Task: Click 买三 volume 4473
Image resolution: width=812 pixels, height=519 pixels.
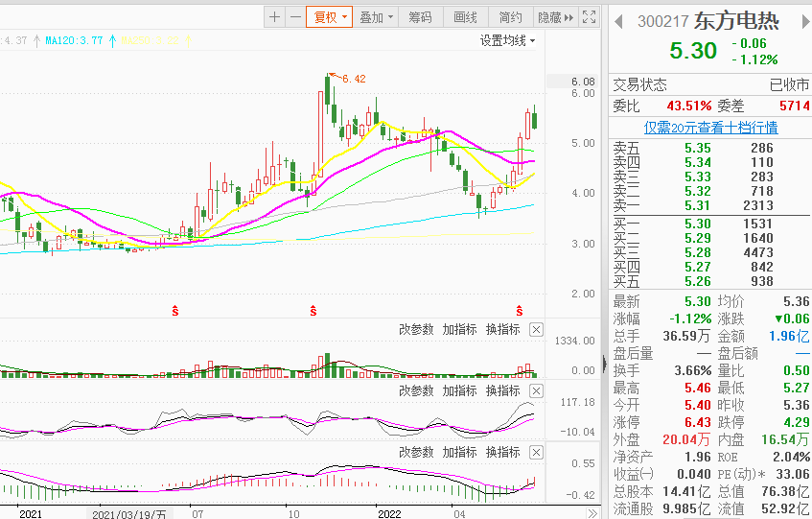Action: (758, 252)
